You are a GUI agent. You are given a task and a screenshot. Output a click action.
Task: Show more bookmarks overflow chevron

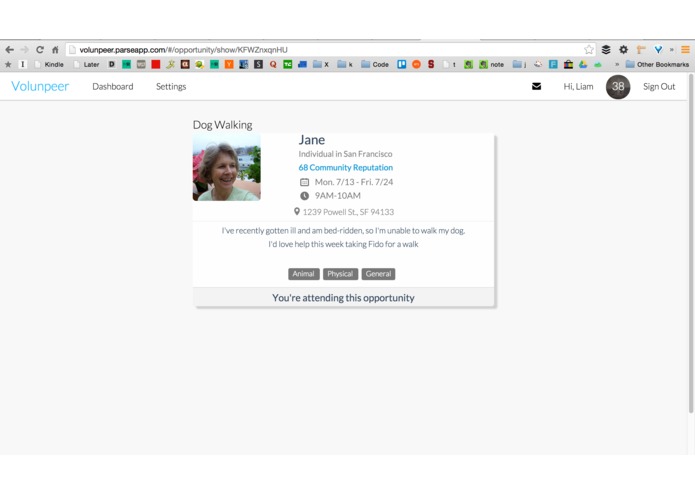click(617, 64)
